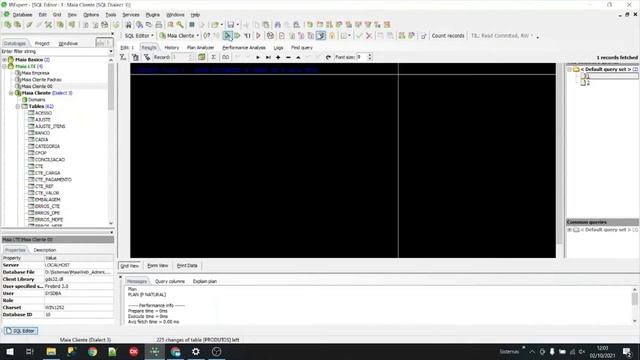Click the Execute query button in SQL toolbar

(x=228, y=36)
